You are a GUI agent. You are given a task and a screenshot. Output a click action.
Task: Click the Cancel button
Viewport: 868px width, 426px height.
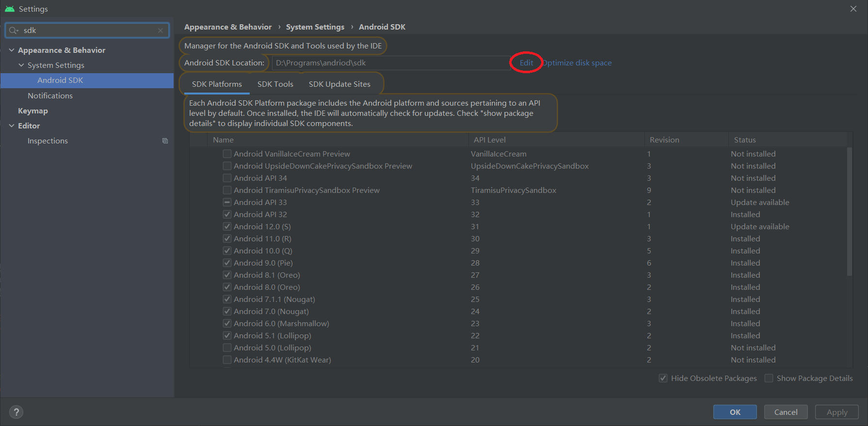click(786, 412)
